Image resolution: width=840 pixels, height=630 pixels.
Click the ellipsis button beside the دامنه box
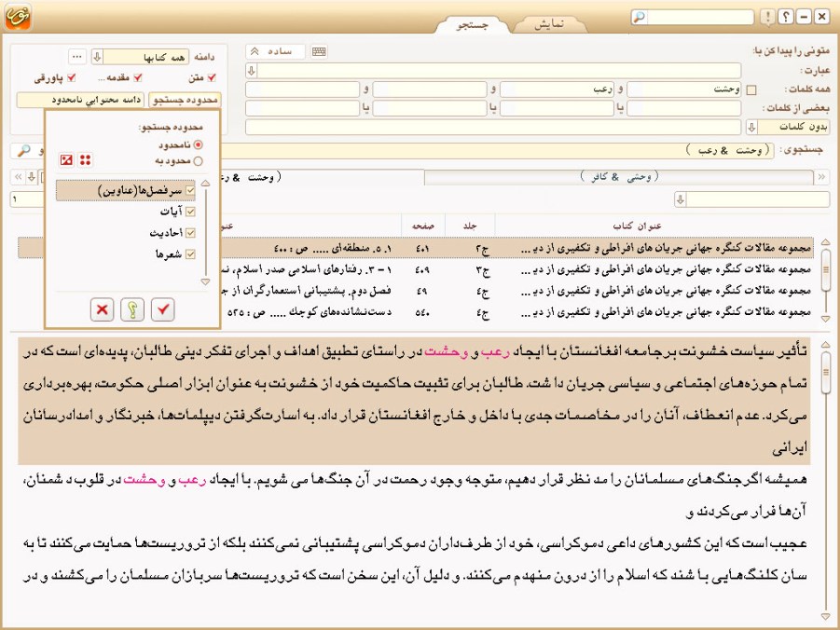tap(77, 56)
